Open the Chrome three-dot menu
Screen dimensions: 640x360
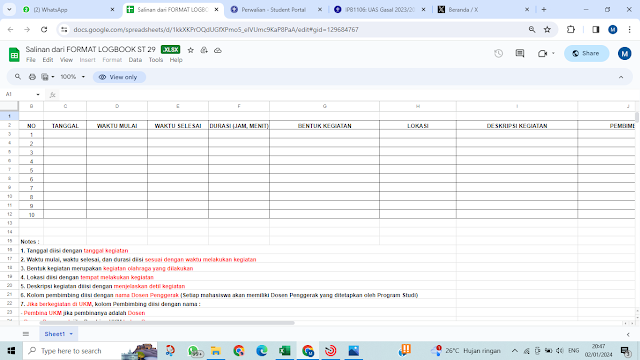[629, 29]
